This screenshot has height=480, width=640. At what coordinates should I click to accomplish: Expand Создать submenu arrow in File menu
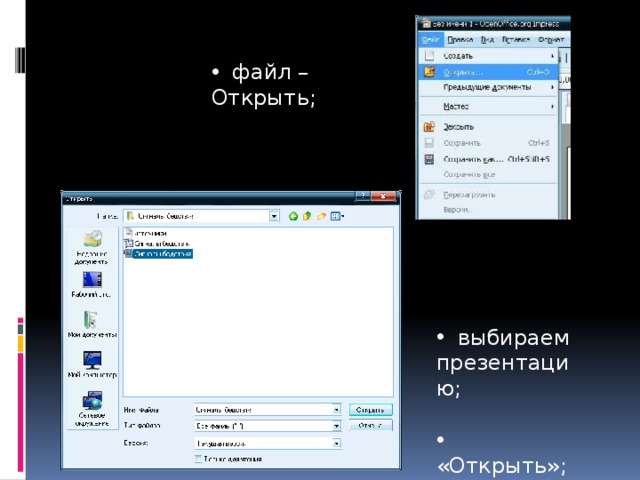(552, 56)
